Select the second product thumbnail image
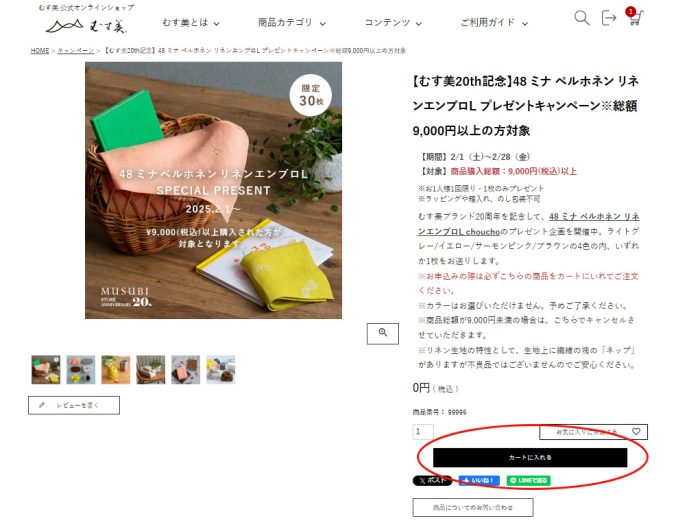 coord(81,370)
